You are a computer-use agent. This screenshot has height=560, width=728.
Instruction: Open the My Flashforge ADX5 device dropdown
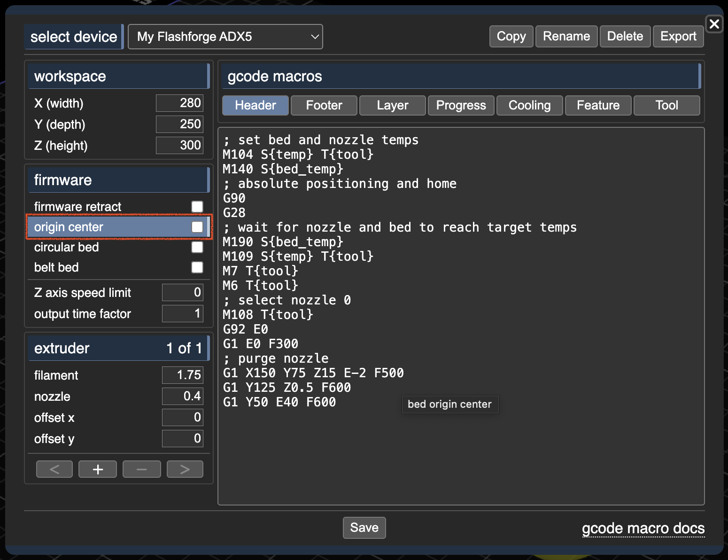(225, 37)
